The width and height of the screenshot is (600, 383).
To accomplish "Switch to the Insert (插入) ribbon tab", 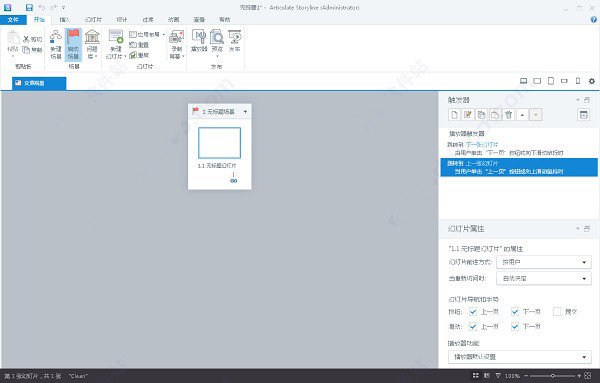I will pos(65,20).
